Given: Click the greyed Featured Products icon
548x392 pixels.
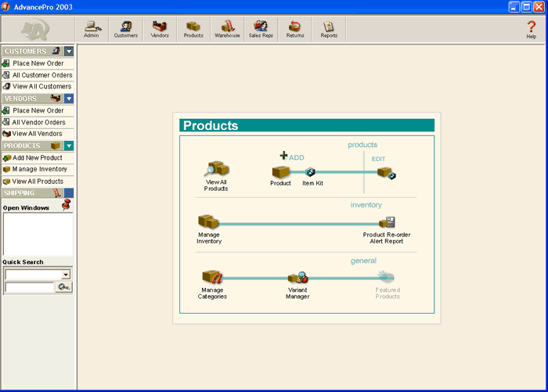Looking at the screenshot, I should tap(386, 277).
